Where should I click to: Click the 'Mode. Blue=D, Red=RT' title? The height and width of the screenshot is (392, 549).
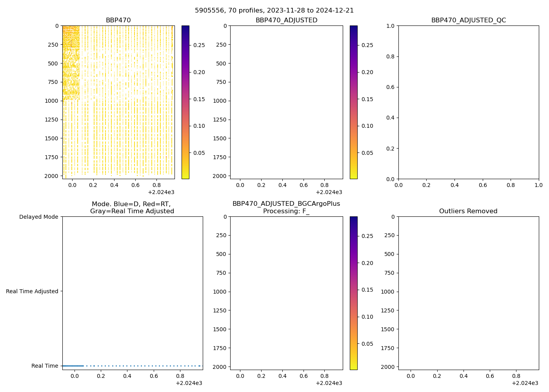[132, 208]
